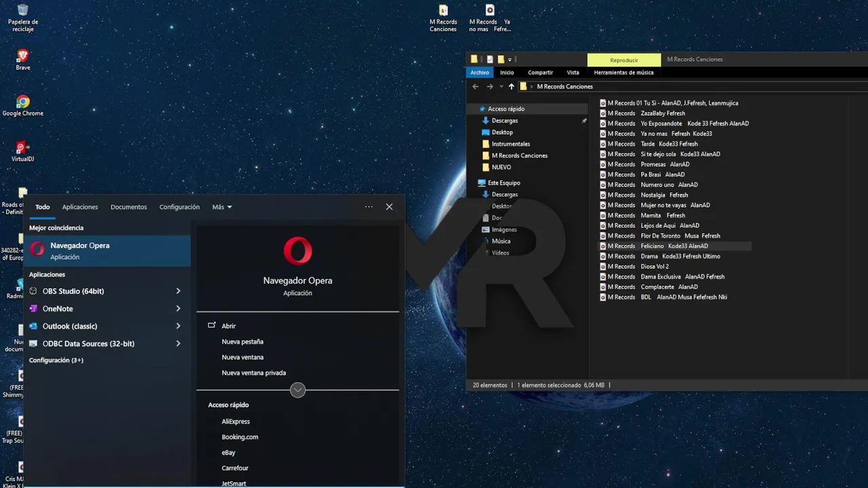The height and width of the screenshot is (488, 868).
Task: Open the Compartir ribbon tab
Action: pyautogui.click(x=540, y=73)
